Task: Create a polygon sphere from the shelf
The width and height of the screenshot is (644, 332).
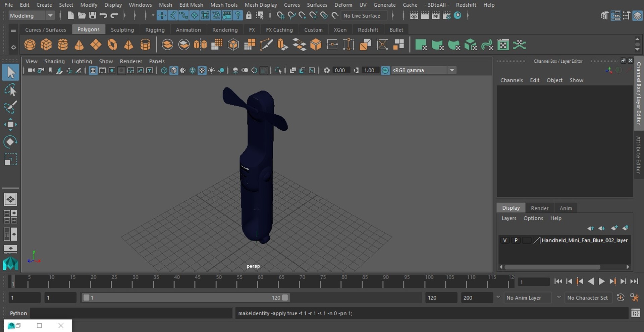Action: [x=30, y=45]
